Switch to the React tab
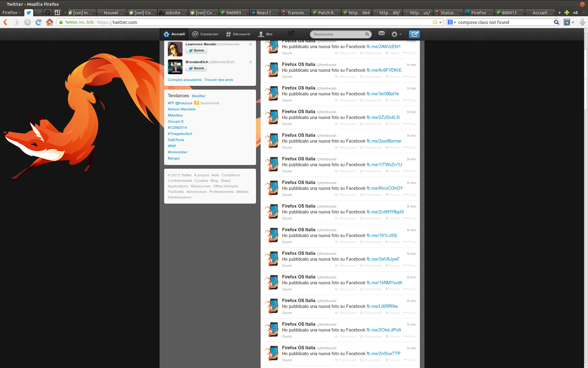The image size is (588, 368). point(265,13)
